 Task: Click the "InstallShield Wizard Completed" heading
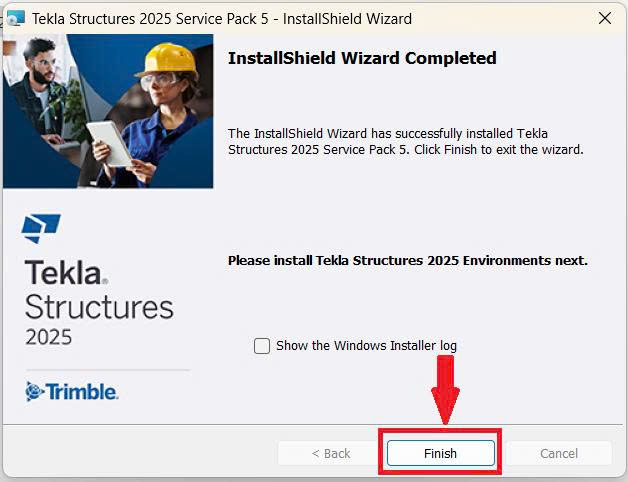[362, 58]
